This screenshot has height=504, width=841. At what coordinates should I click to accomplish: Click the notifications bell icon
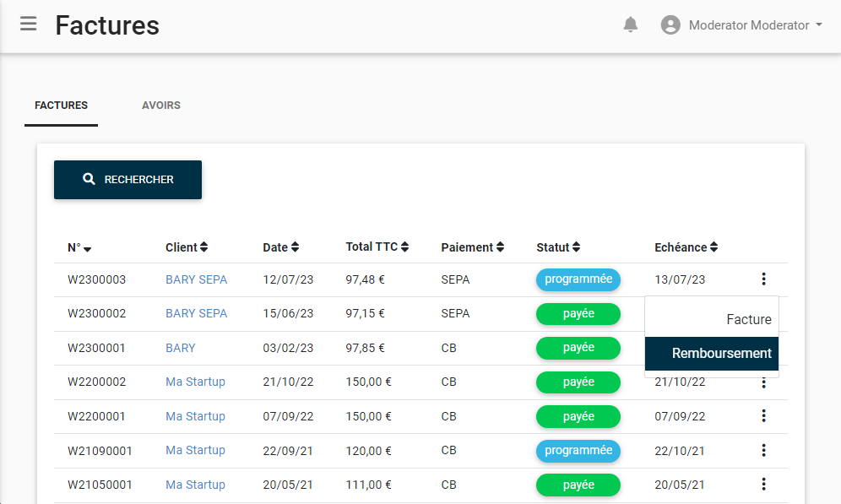[631, 25]
